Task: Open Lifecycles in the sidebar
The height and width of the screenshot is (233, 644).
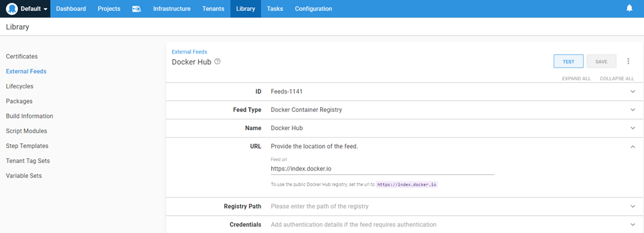Action: click(x=20, y=86)
